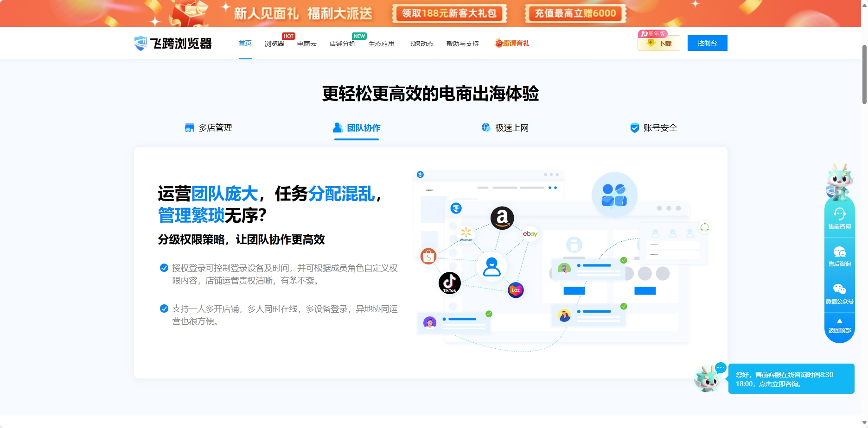Switch to the 账号安全 tab

653,128
